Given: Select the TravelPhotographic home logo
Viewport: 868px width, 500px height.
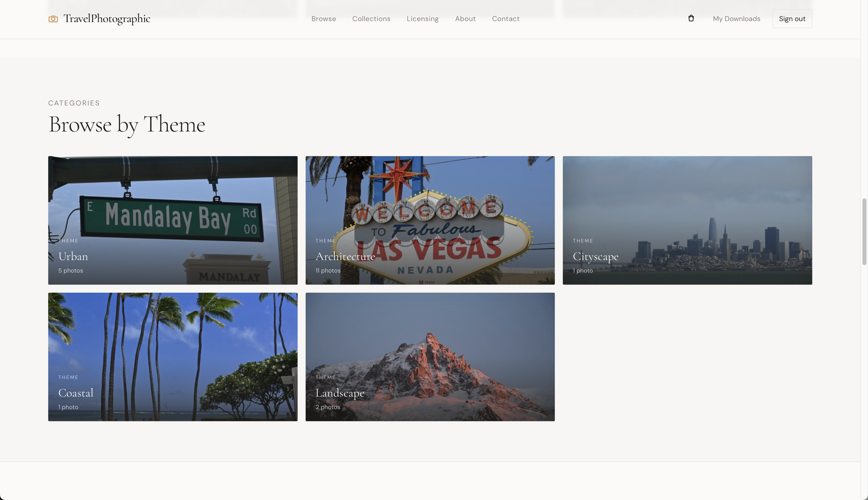Looking at the screenshot, I should 107,19.
